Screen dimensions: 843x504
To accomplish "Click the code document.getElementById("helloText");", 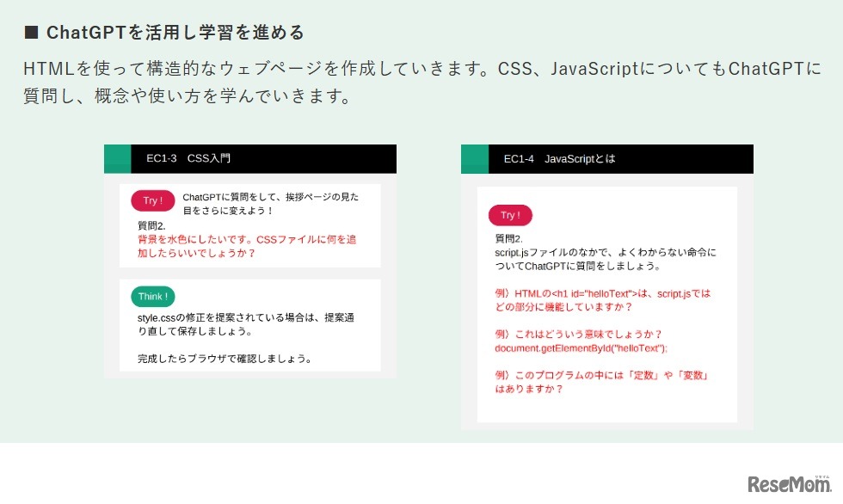I will pos(581,348).
